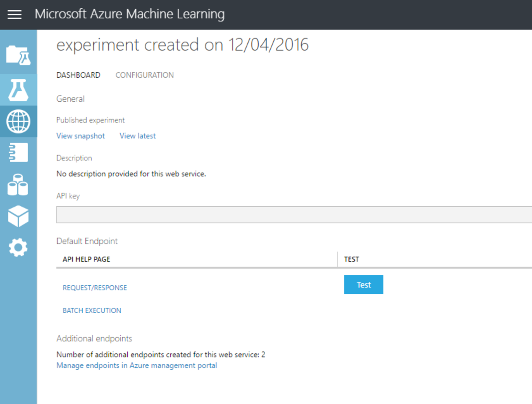Click the experiment created on 12/04/2016 heading

[x=183, y=45]
